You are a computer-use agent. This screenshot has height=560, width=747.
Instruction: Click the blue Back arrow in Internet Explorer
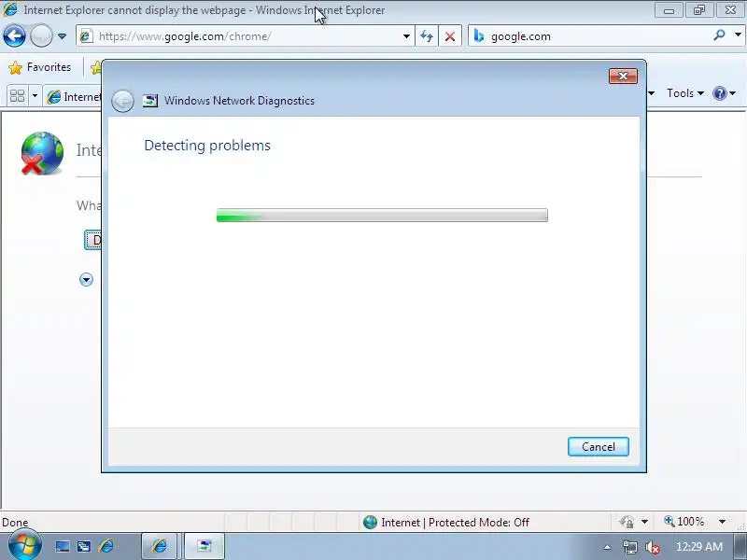pyautogui.click(x=14, y=36)
